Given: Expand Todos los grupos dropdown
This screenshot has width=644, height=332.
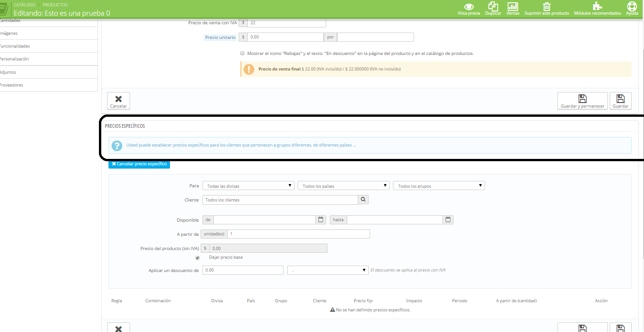Looking at the screenshot, I should click(x=439, y=186).
